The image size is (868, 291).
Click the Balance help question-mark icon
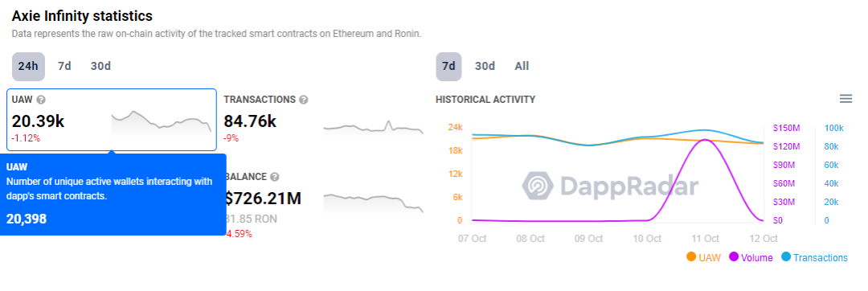click(x=275, y=177)
